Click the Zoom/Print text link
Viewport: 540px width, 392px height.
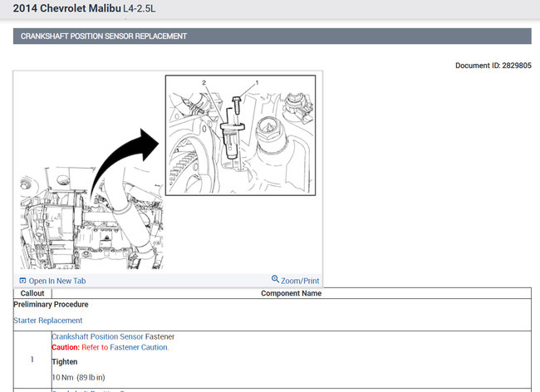tap(300, 281)
